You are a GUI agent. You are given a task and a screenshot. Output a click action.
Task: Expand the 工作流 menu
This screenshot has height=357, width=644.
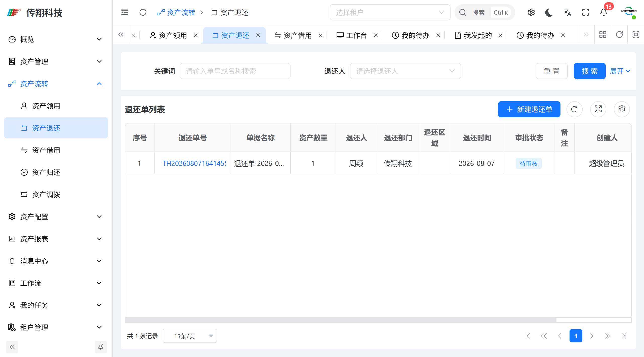coord(56,283)
